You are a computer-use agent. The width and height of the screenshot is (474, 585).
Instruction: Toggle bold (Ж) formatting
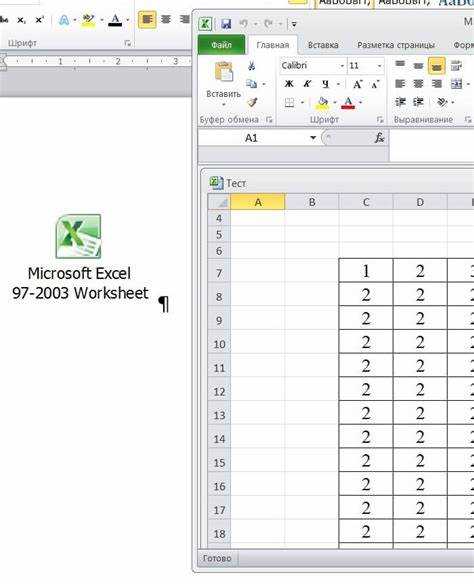pyautogui.click(x=289, y=84)
